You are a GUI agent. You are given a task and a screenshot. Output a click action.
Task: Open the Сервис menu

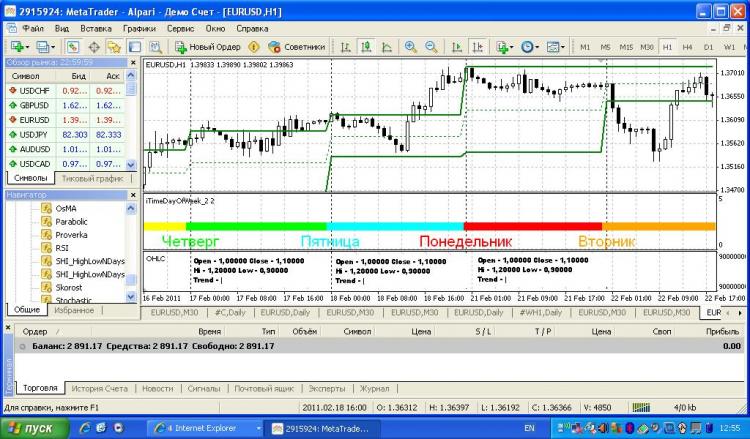coord(180,29)
